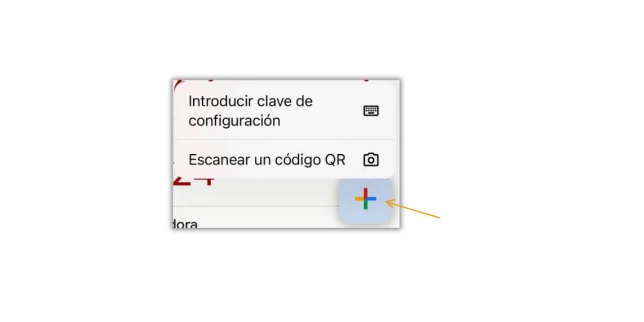Click the divider line between menu options

point(285,140)
